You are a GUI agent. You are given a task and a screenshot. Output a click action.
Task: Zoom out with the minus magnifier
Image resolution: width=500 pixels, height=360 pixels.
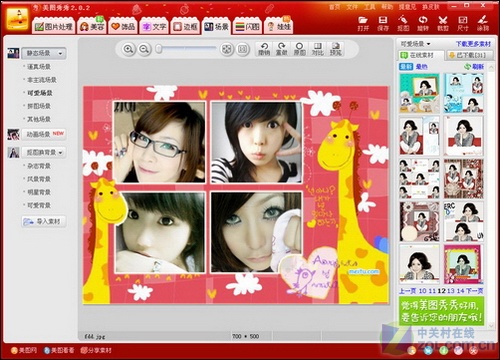coord(144,49)
